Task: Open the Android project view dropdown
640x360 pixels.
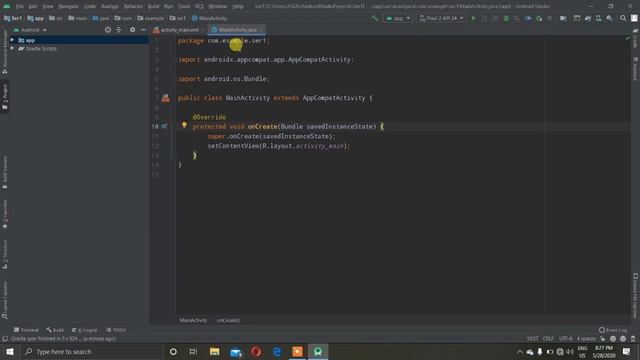Action: [30, 30]
